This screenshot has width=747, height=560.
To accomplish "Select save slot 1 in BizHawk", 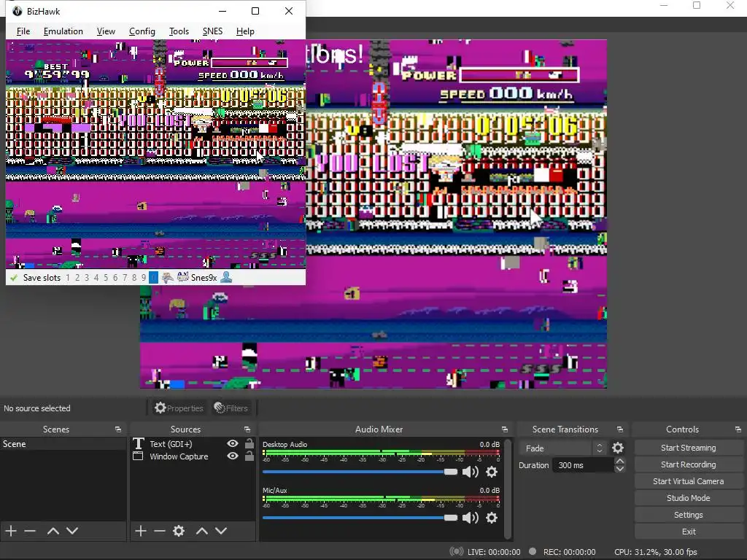I will coord(68,278).
